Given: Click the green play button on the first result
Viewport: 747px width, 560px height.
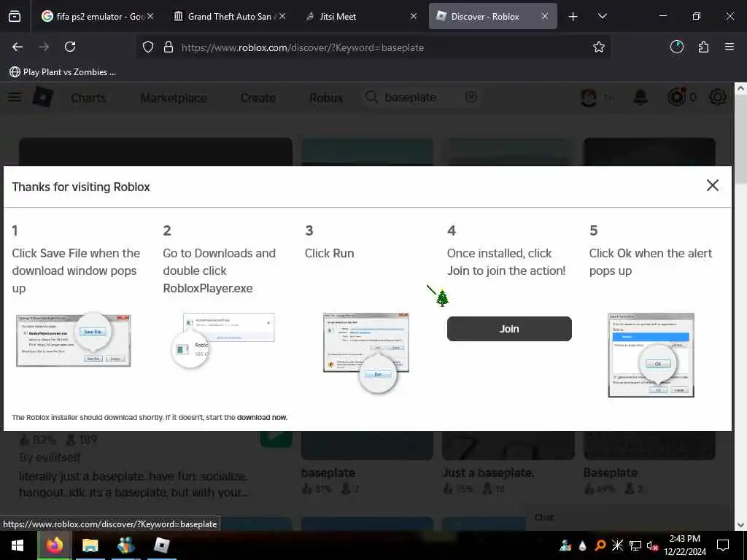Looking at the screenshot, I should (276, 438).
